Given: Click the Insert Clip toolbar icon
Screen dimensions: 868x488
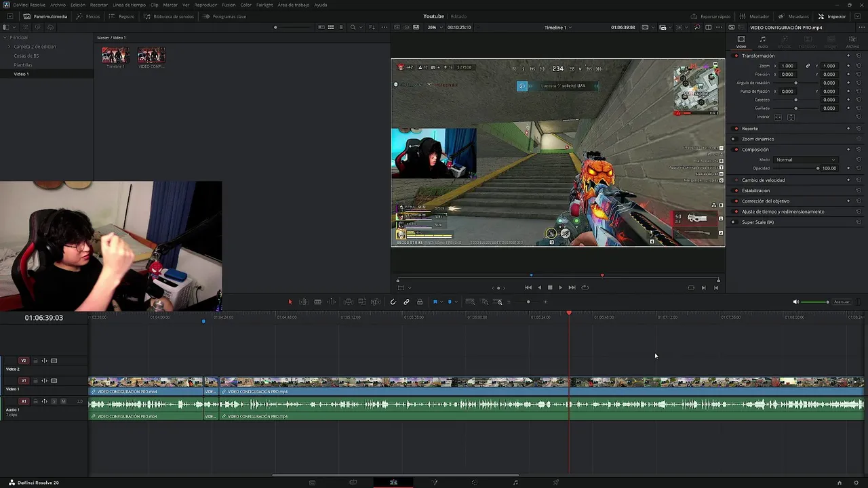Looking at the screenshot, I should coord(348,302).
